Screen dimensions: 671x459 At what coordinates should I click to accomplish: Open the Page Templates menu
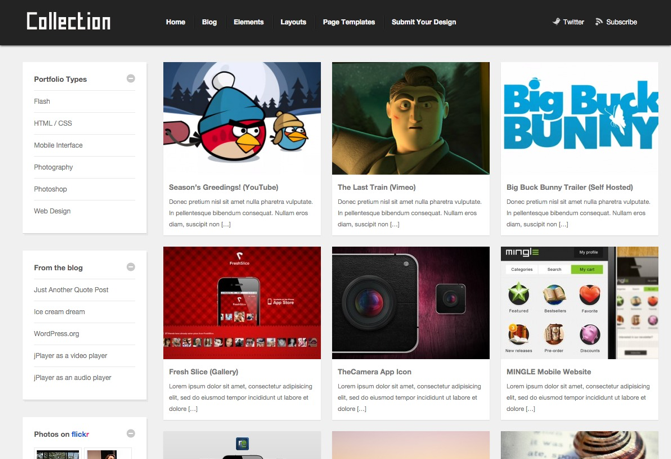(x=349, y=22)
